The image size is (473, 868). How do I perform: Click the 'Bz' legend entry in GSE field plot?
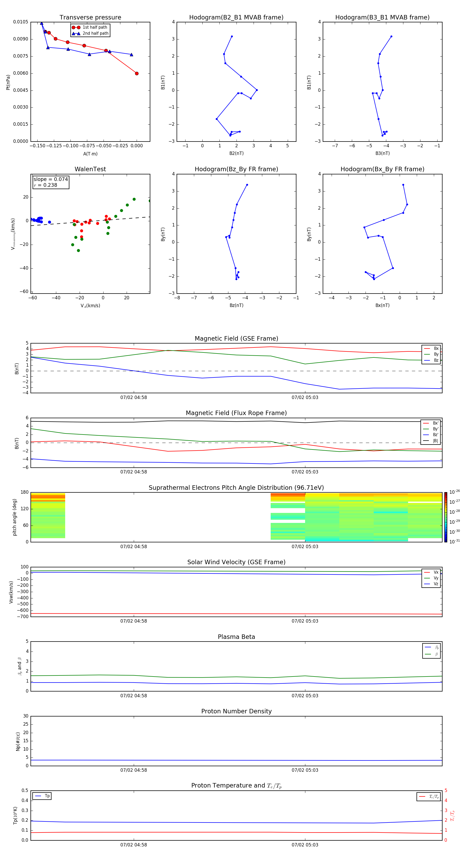point(431,360)
